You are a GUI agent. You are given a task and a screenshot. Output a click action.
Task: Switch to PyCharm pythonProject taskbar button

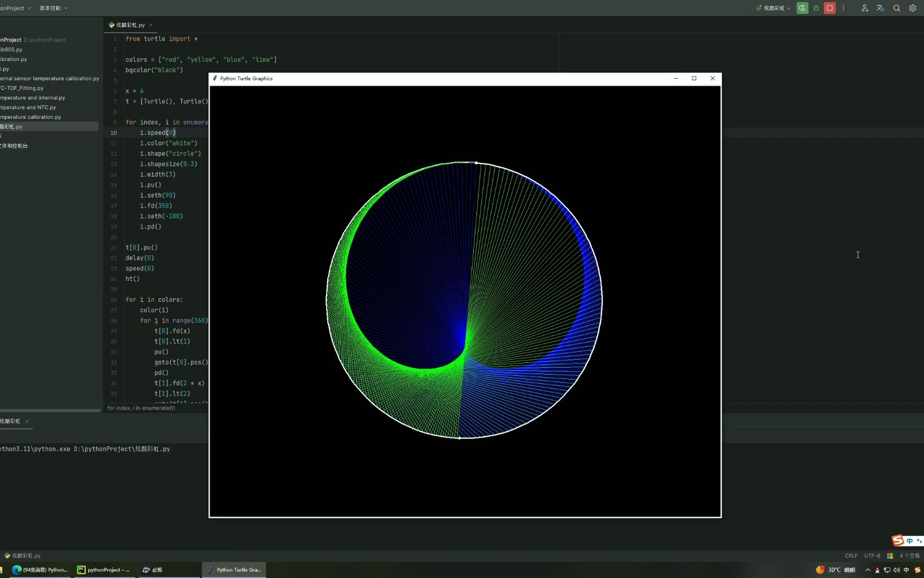(104, 569)
